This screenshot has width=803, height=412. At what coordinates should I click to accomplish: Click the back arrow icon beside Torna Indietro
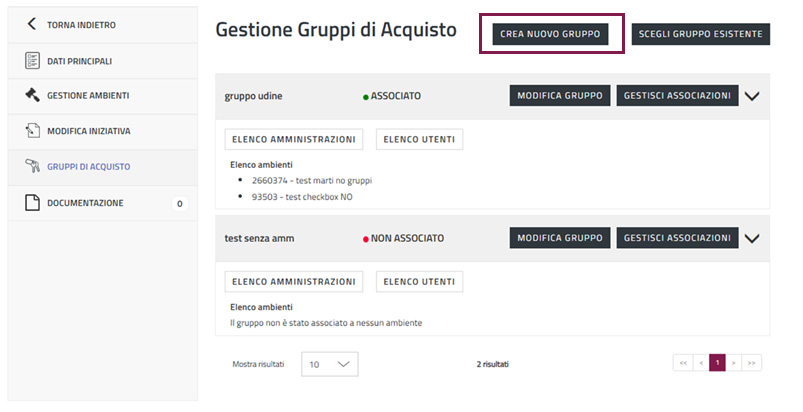(31, 23)
